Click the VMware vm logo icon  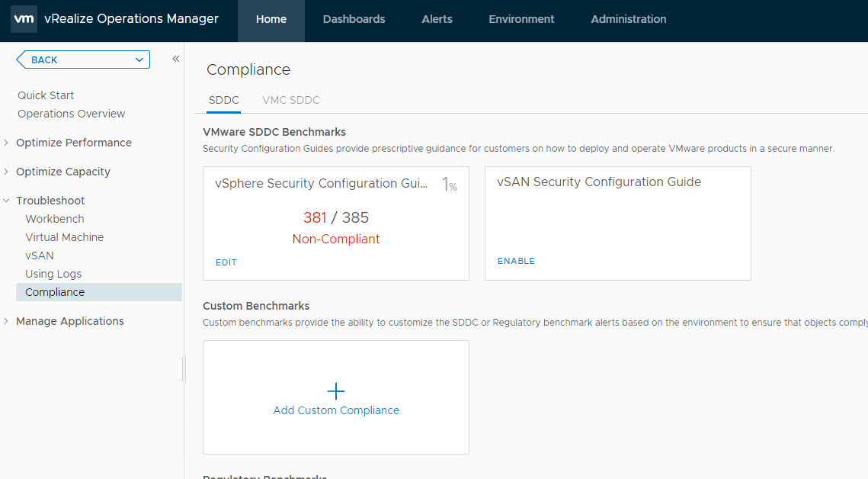click(x=24, y=20)
